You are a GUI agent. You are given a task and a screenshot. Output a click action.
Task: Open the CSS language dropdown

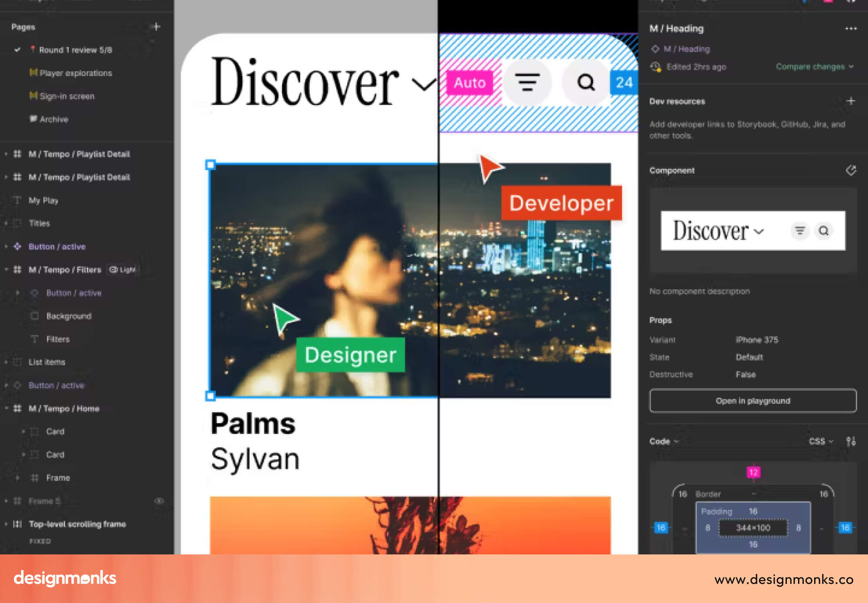pyautogui.click(x=820, y=441)
